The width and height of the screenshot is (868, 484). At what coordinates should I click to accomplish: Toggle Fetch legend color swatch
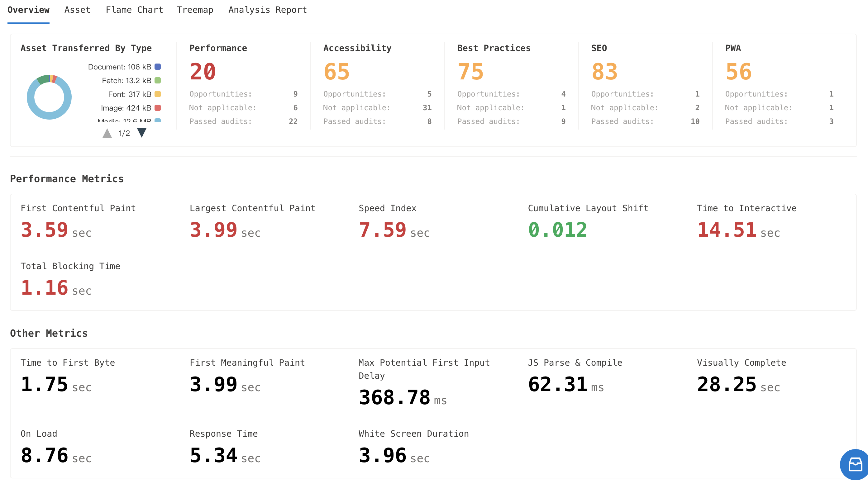coord(158,80)
